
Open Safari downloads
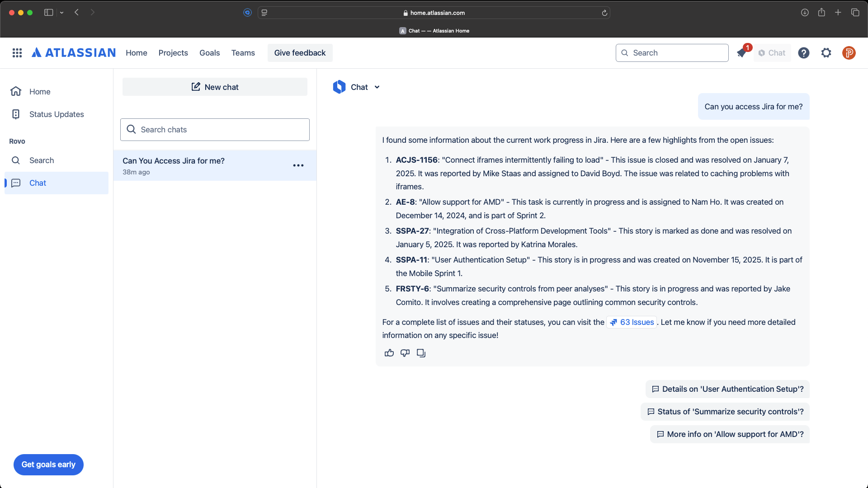point(805,13)
